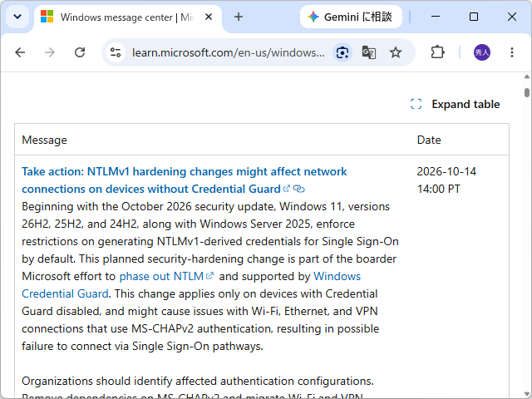Click the Date column header

pos(429,140)
